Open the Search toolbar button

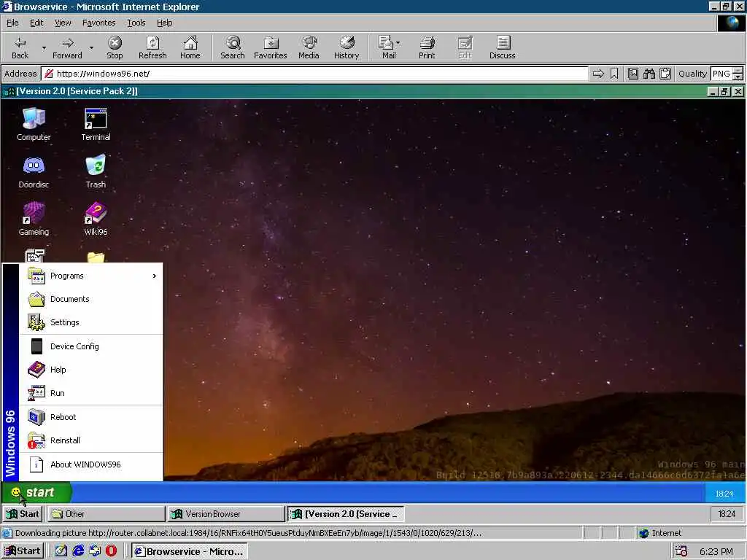pyautogui.click(x=233, y=47)
